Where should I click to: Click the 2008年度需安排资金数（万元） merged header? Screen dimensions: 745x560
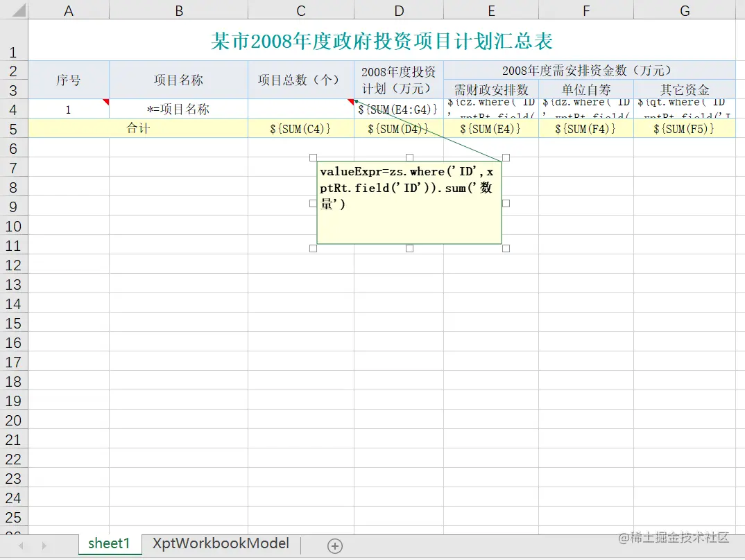click(589, 70)
